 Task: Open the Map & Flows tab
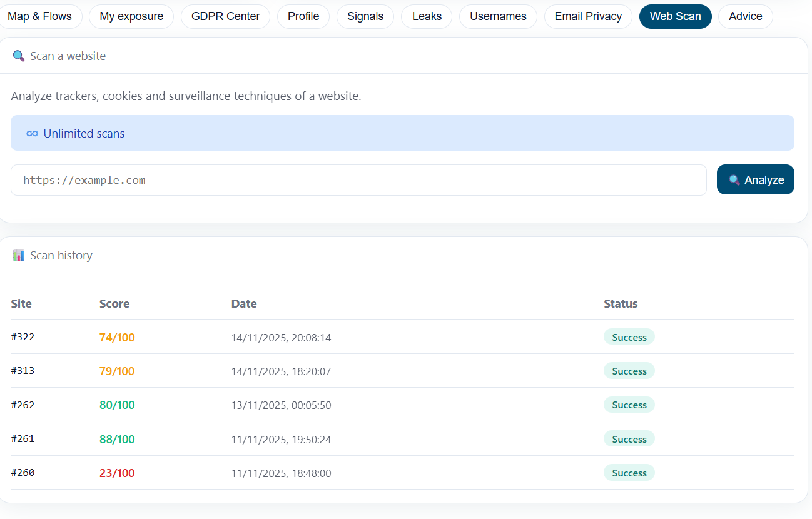pos(39,16)
